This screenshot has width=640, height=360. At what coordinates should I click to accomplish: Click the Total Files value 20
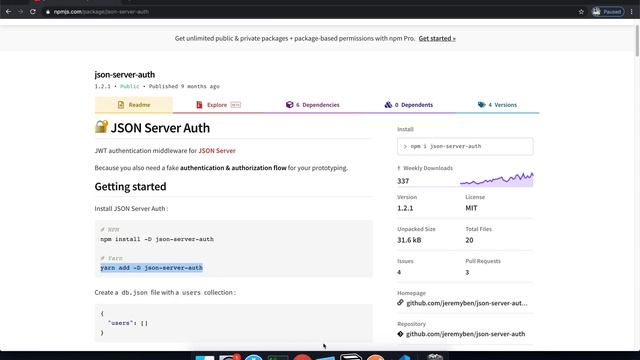pyautogui.click(x=469, y=240)
